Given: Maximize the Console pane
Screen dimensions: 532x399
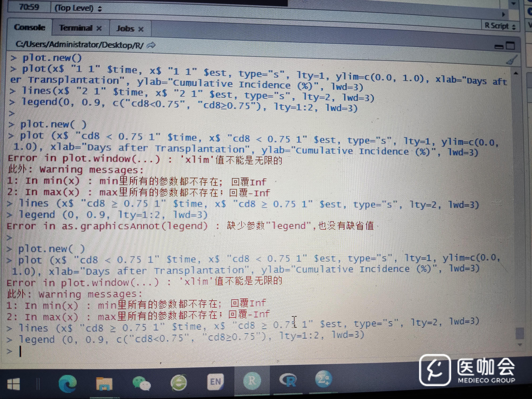Looking at the screenshot, I should coord(510,45).
